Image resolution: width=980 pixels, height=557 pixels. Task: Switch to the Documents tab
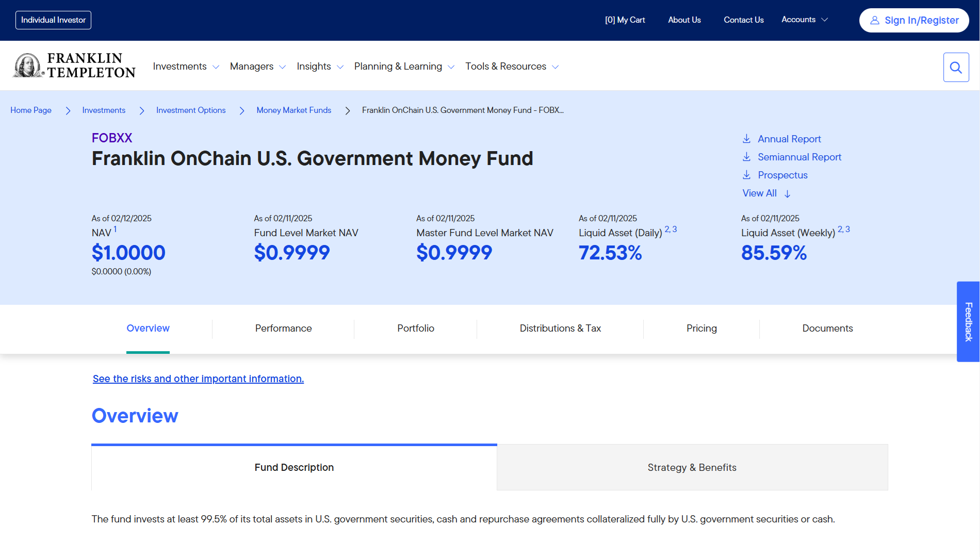[x=827, y=329]
